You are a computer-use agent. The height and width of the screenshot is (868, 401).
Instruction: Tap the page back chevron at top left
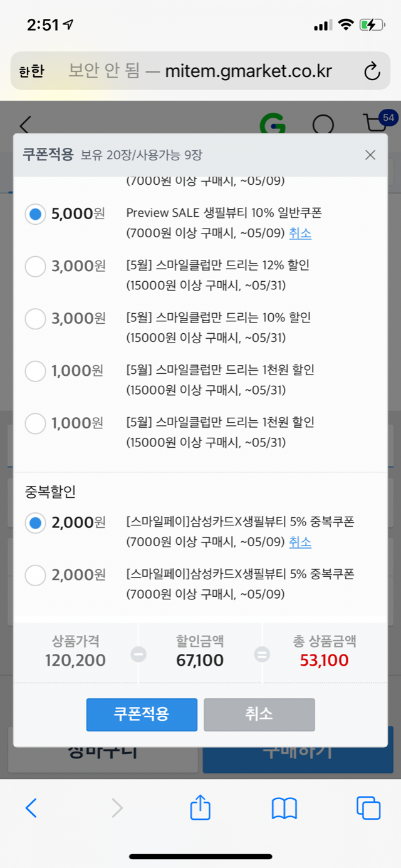pyautogui.click(x=25, y=125)
